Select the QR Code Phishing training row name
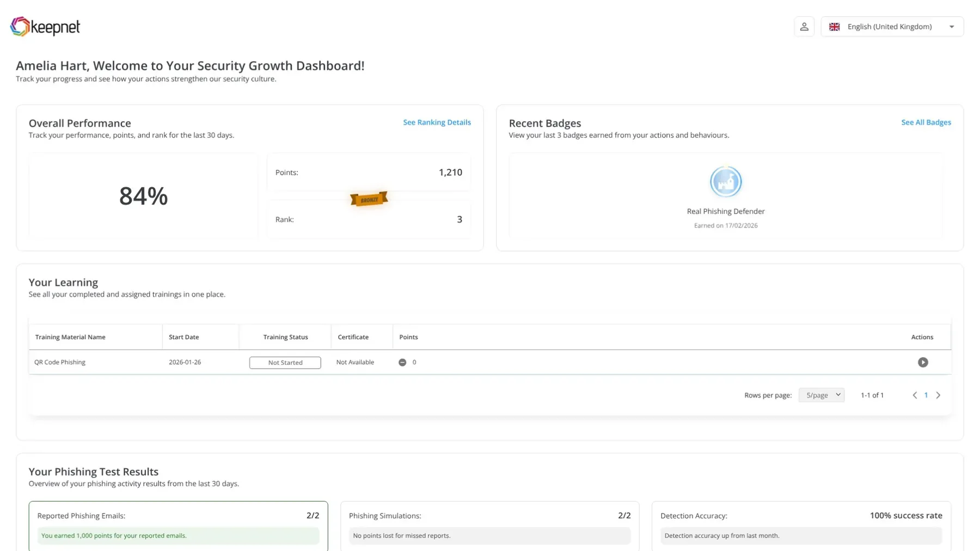 [x=60, y=362]
